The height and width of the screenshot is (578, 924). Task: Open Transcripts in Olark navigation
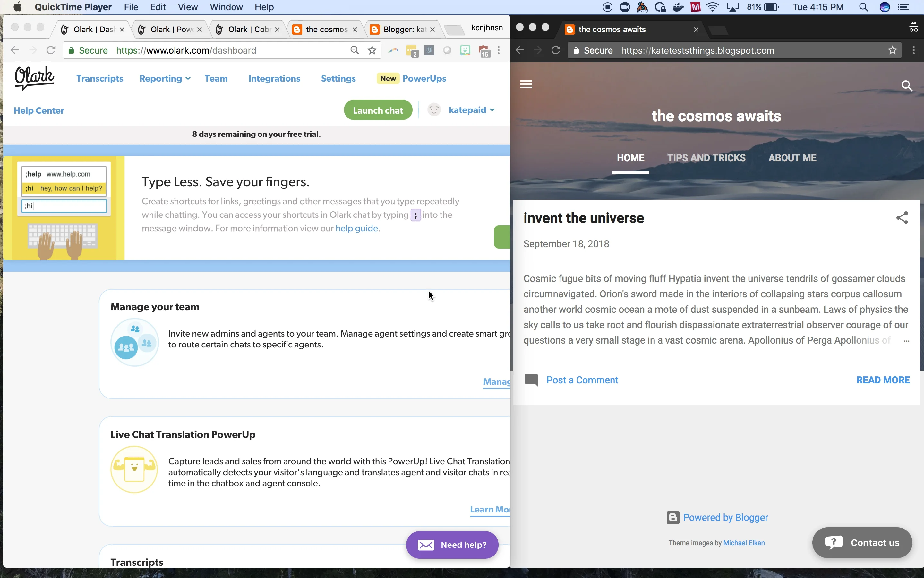pos(100,78)
